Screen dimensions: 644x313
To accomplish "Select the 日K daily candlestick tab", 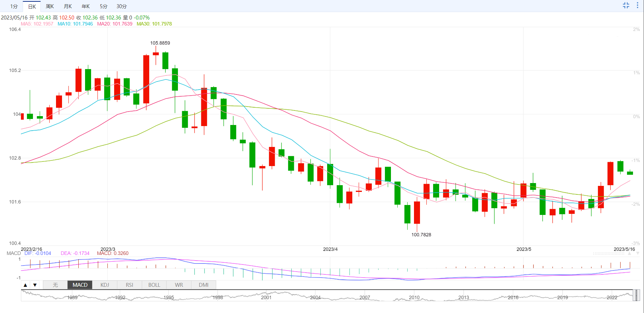I will 32,6.
